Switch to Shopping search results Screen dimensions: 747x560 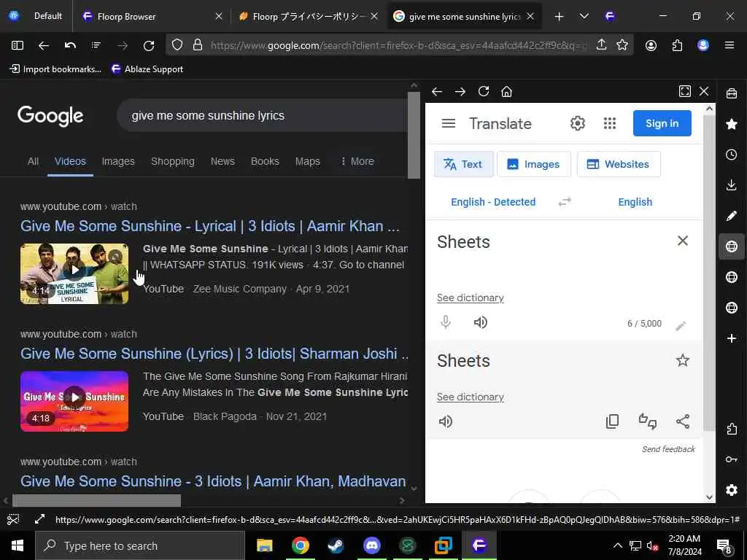click(172, 161)
